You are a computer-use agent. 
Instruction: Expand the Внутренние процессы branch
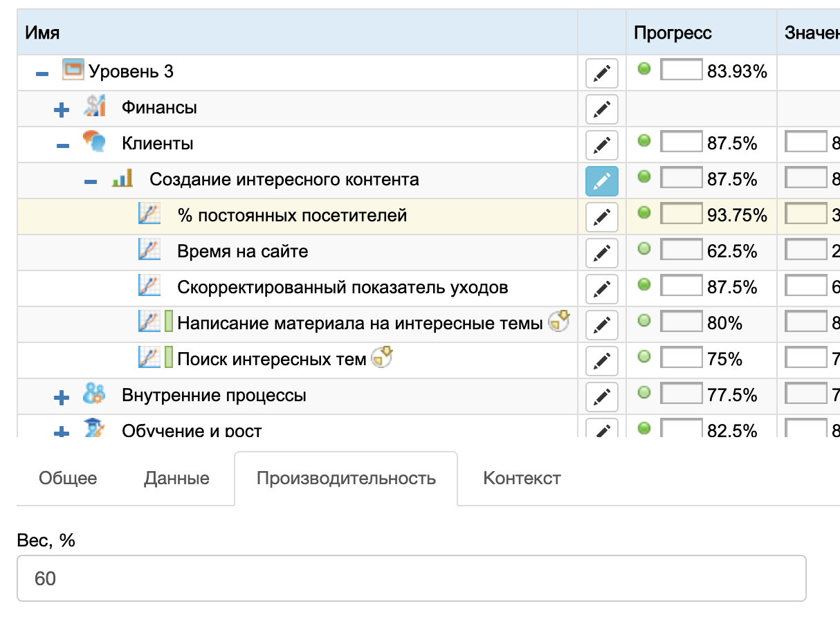pos(62,397)
